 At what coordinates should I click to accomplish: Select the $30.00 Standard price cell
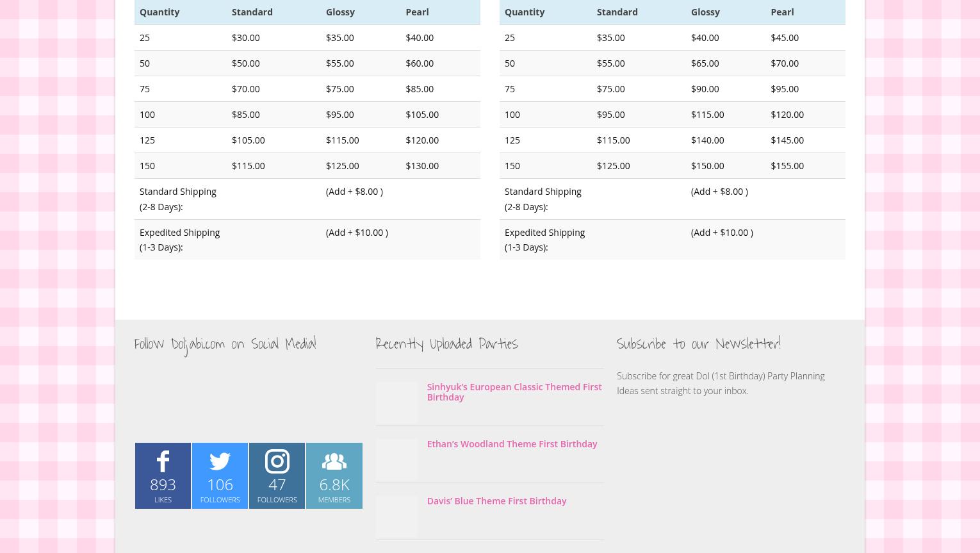[x=245, y=37]
